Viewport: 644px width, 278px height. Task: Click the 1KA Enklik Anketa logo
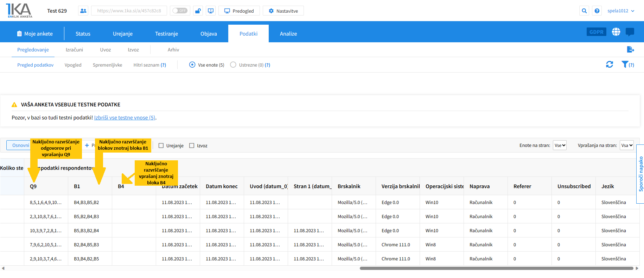19,11
